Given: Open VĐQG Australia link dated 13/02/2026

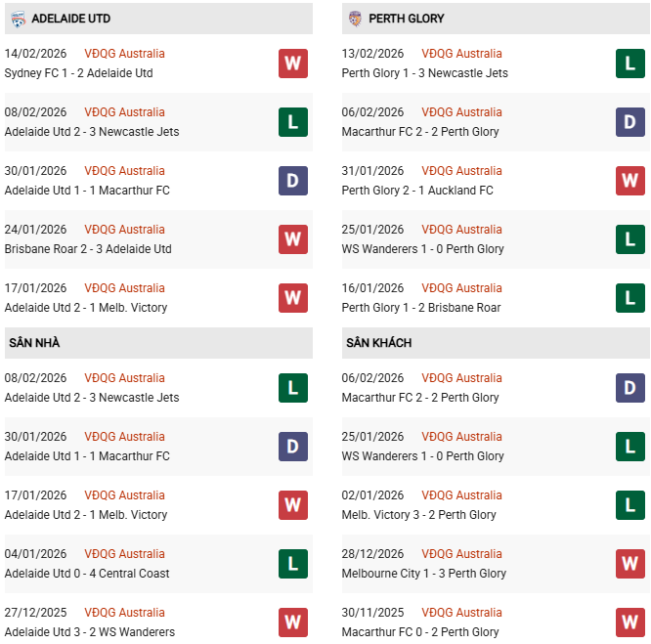Looking at the screenshot, I should (x=461, y=54).
